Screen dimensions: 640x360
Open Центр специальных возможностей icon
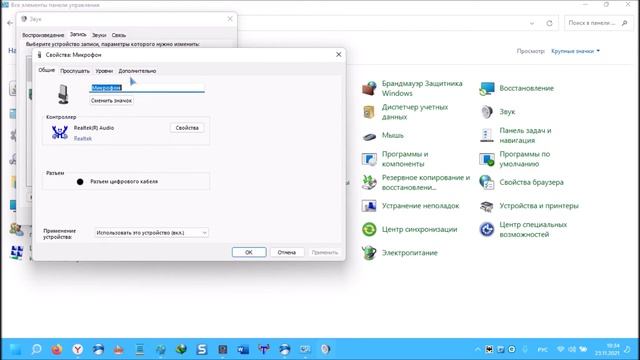point(487,229)
